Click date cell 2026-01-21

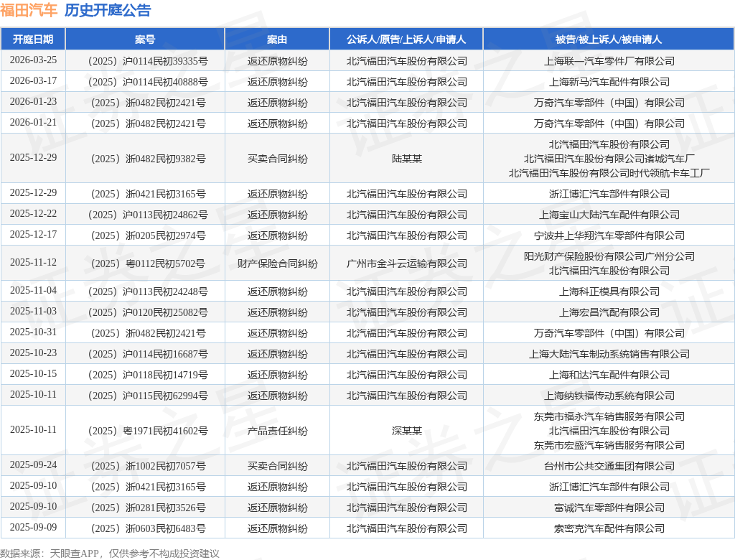pyautogui.click(x=33, y=123)
